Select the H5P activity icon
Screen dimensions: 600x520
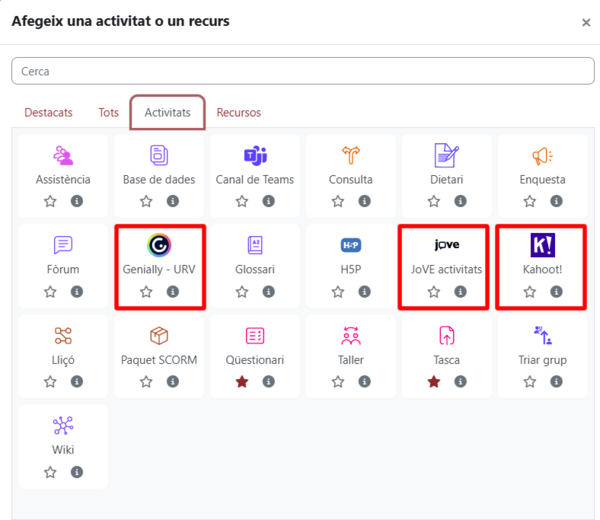pos(351,245)
